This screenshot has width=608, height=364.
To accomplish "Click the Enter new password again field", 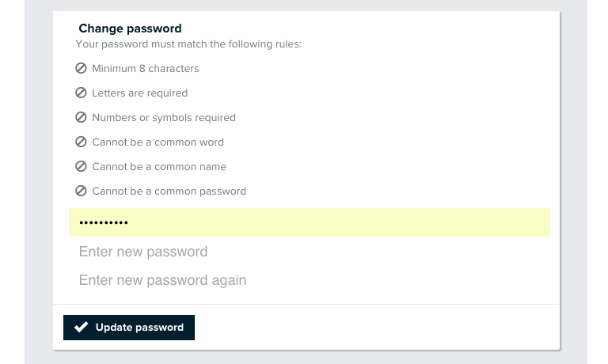I will click(310, 280).
